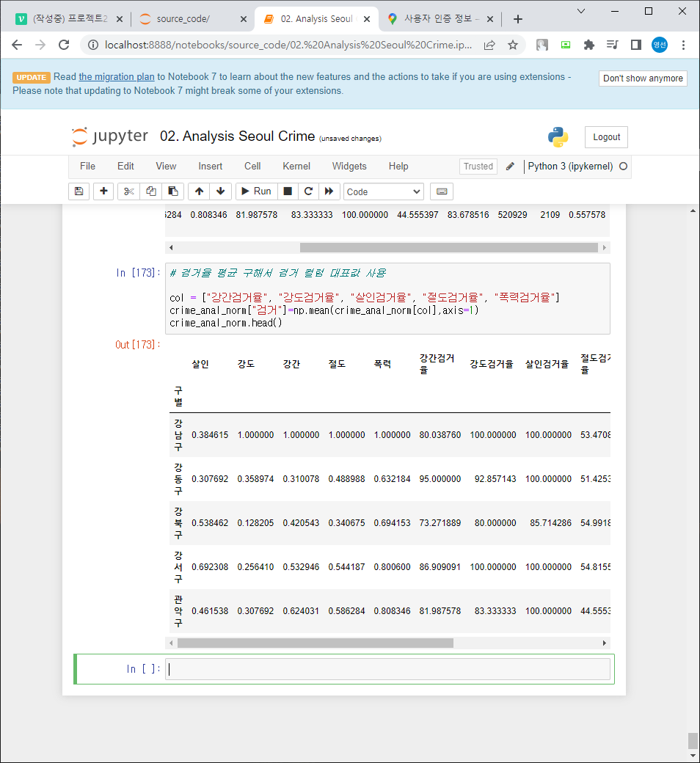Move selected cell up with the arrow
Screen dimensions: 700x763
(x=199, y=191)
